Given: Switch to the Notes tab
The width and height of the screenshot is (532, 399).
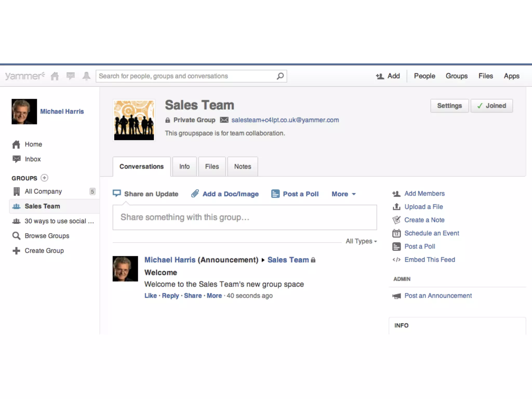Looking at the screenshot, I should pyautogui.click(x=242, y=167).
